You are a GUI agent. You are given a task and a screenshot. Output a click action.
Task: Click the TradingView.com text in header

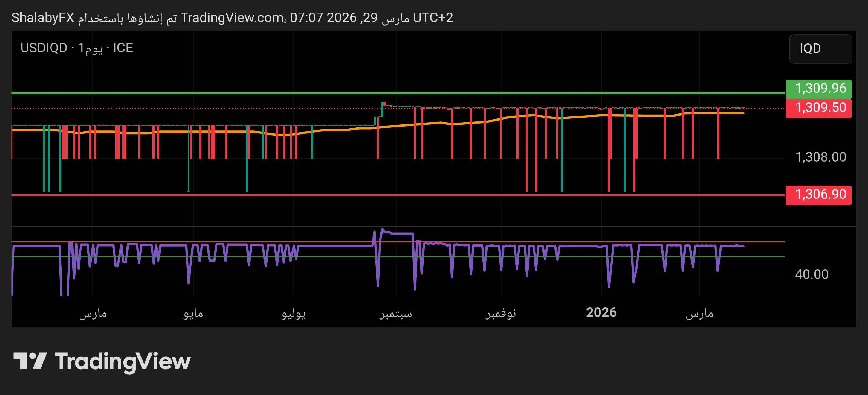tap(232, 18)
